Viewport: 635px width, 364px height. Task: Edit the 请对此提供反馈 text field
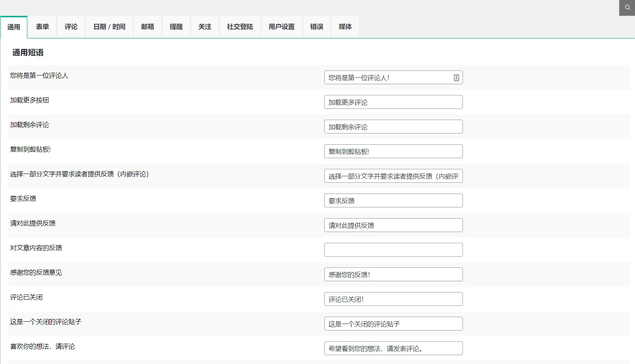(393, 225)
